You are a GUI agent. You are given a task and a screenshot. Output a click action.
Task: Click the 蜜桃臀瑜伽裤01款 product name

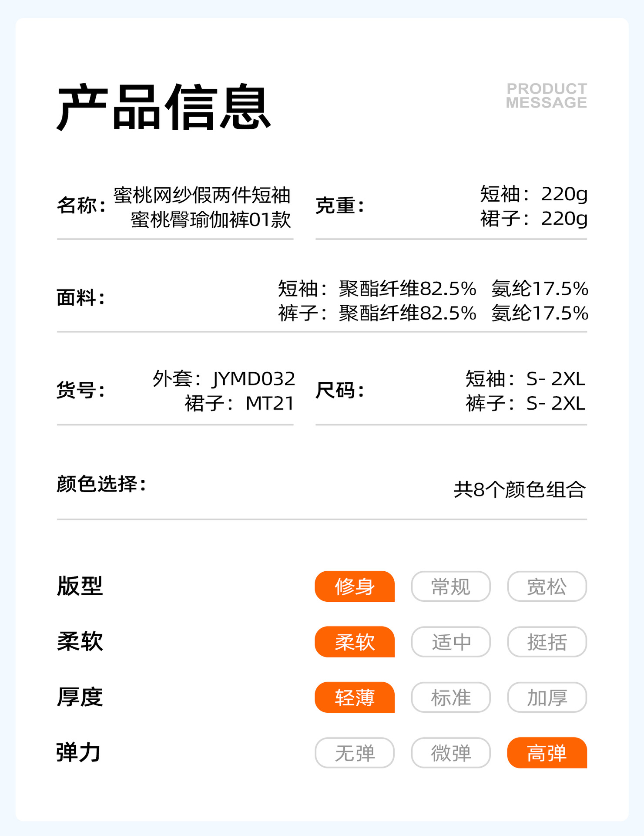coord(211,219)
